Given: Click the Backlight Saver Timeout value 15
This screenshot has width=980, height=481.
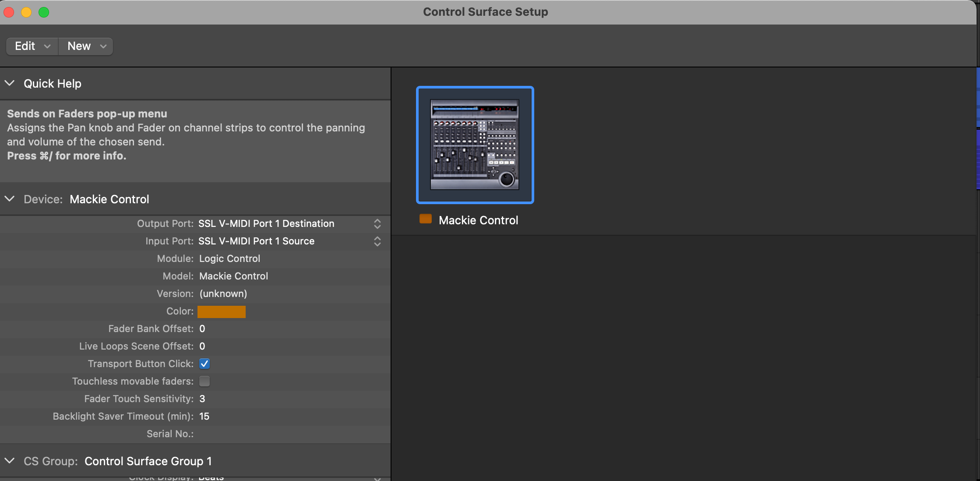Looking at the screenshot, I should click(x=204, y=417).
